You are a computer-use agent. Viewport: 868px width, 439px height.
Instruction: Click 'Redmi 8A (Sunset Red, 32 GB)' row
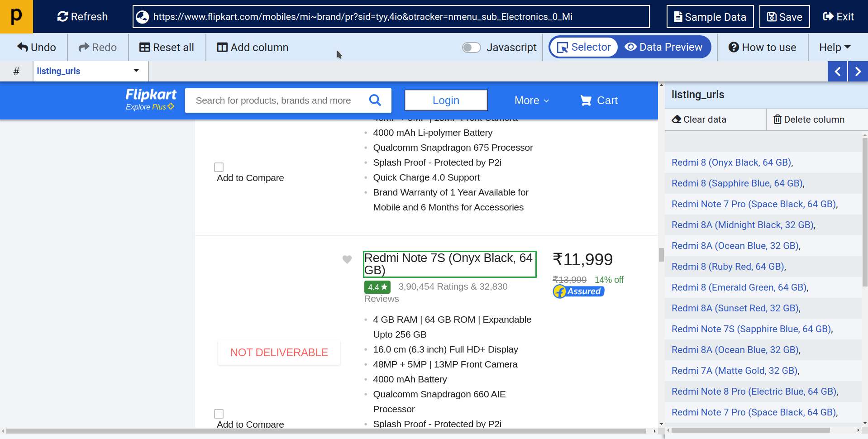763,308
